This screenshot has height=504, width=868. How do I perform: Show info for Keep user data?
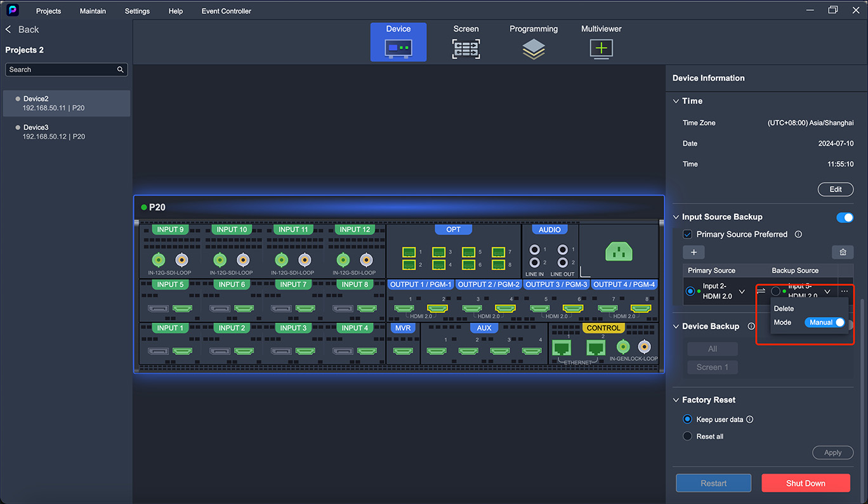click(x=750, y=420)
